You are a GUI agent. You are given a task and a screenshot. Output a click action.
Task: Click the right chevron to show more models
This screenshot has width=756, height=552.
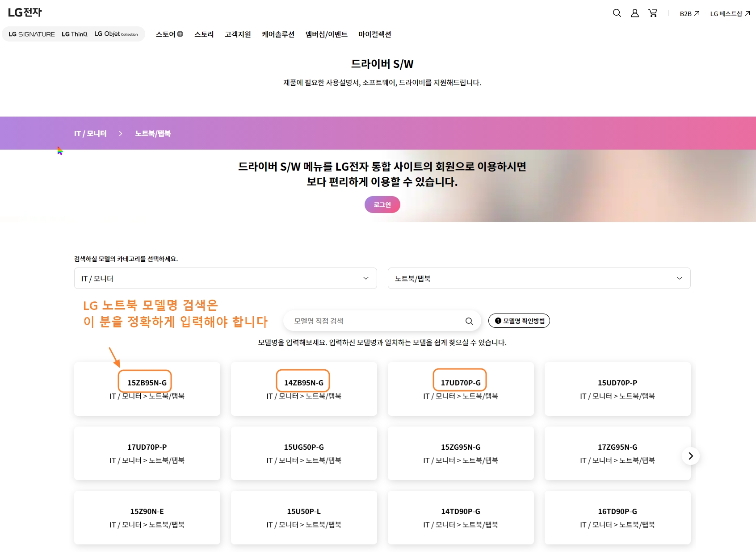[x=691, y=456]
